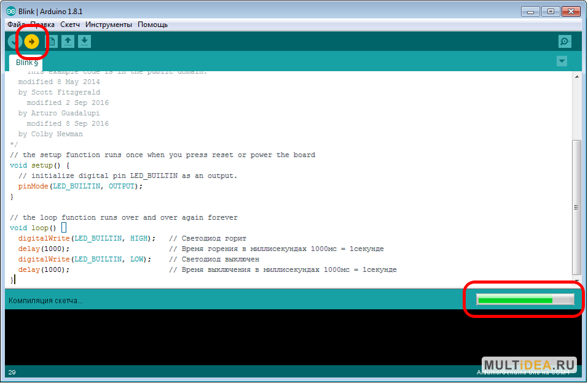This screenshot has height=383, width=588.
Task: Click 'digitalWrite(LED_BUILTIN, HIGH);' code
Action: coord(87,239)
